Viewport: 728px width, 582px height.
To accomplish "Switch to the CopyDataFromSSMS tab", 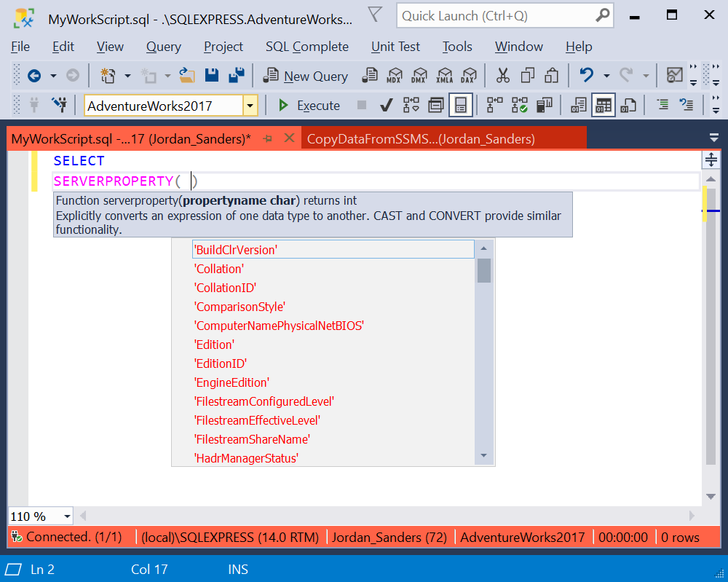I will (444, 138).
